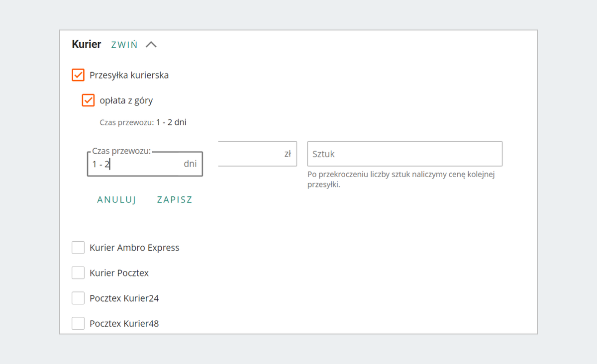
Task: Click the opłata z góry label
Action: 126,100
